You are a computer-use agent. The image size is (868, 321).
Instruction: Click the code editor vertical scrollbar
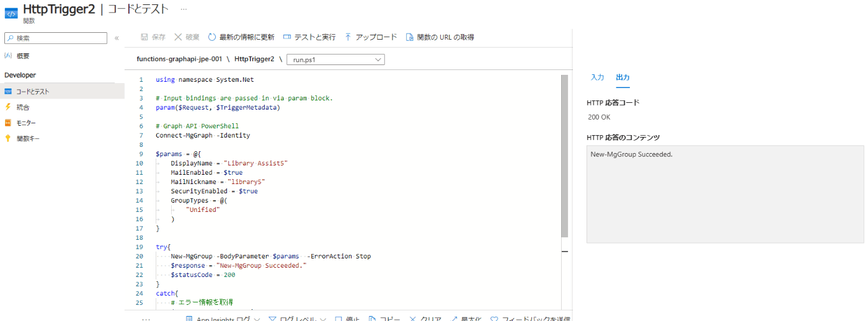[x=564, y=156]
